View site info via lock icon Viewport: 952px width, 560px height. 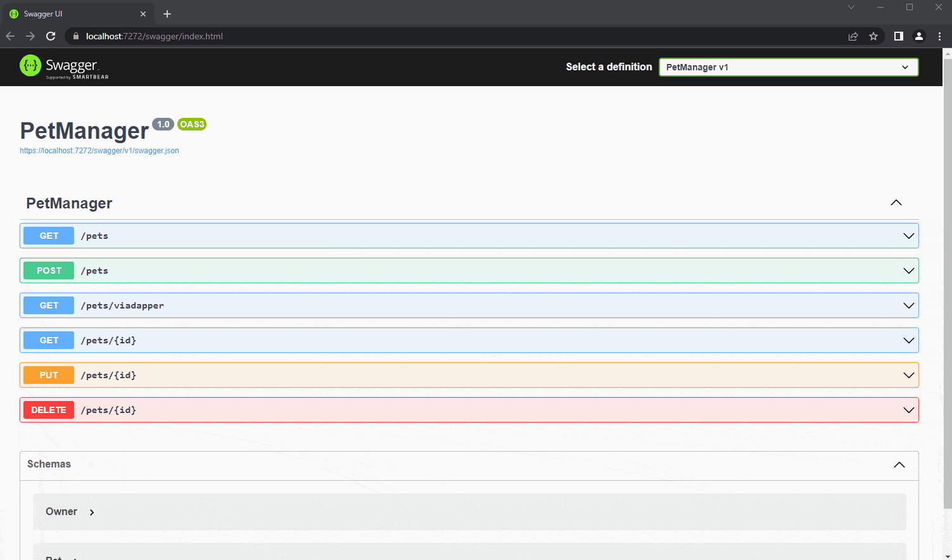pos(76,36)
